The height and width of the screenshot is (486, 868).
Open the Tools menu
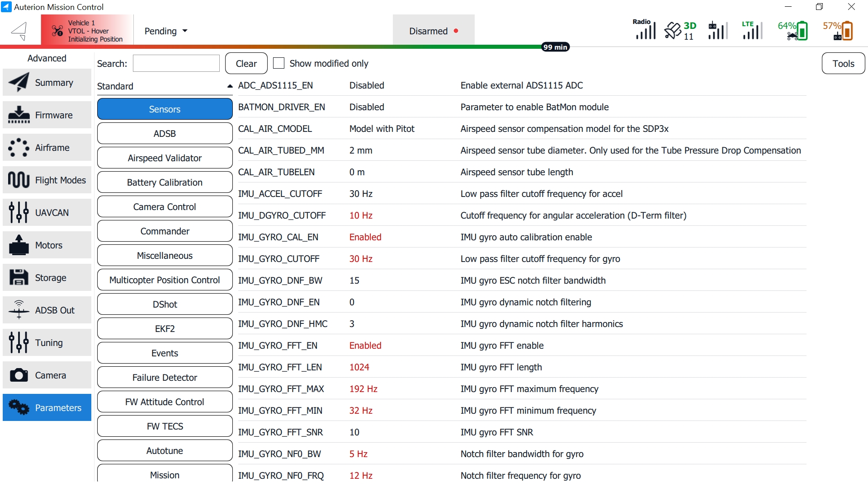(843, 63)
